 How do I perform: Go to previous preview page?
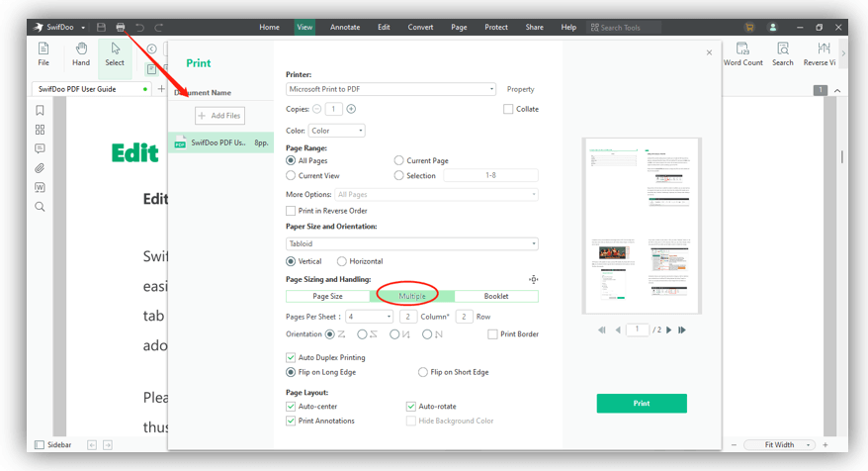click(x=618, y=330)
